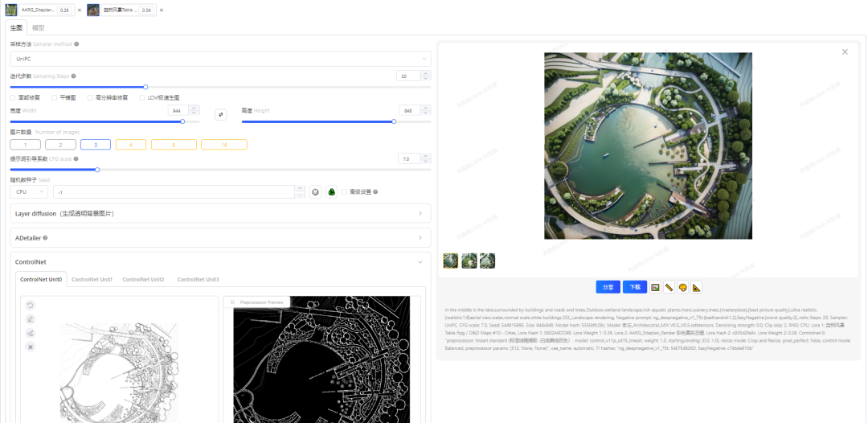Close the generated image preview

click(x=845, y=52)
